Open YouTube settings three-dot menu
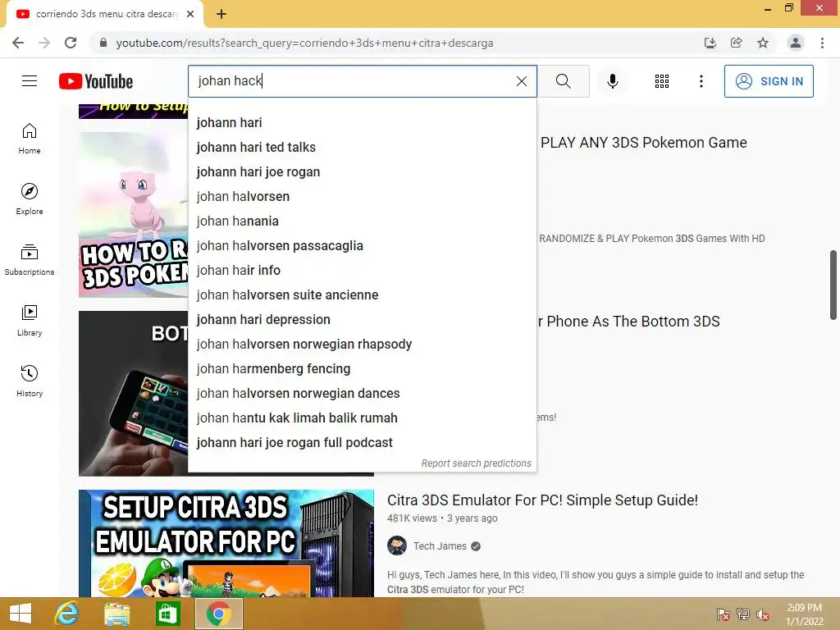This screenshot has width=840, height=630. coord(701,81)
